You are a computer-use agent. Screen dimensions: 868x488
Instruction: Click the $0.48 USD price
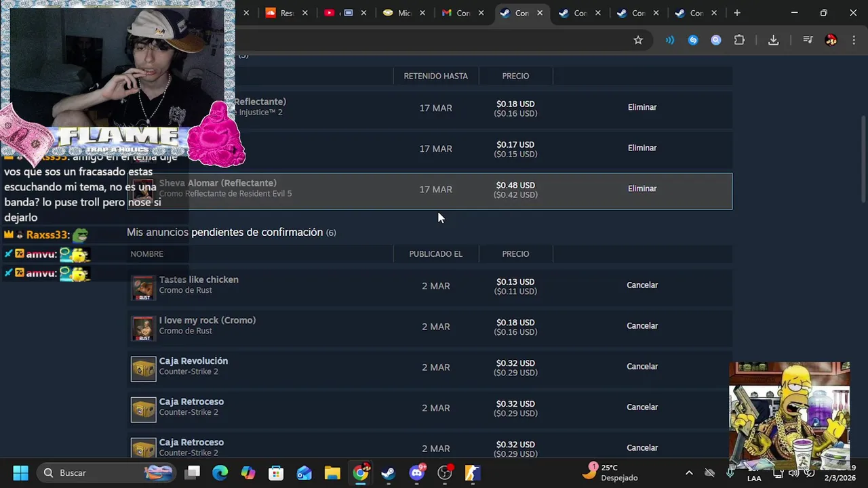[515, 185]
